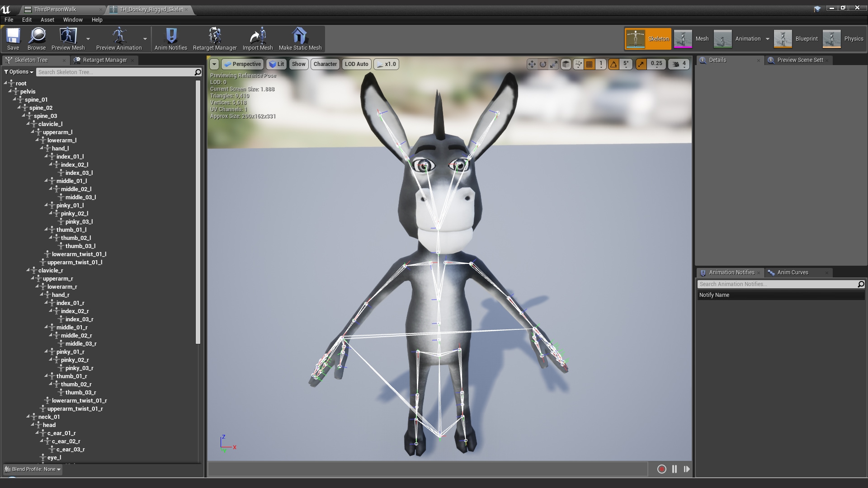Click the Search Skeleton Tree field
The height and width of the screenshot is (488, 868).
click(x=115, y=72)
